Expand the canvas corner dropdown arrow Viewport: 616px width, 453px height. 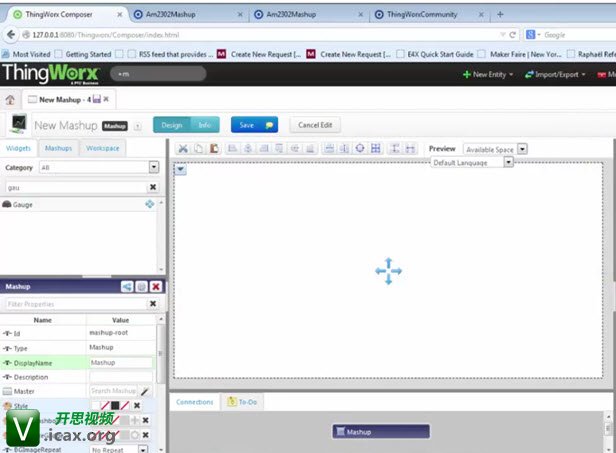[180, 169]
